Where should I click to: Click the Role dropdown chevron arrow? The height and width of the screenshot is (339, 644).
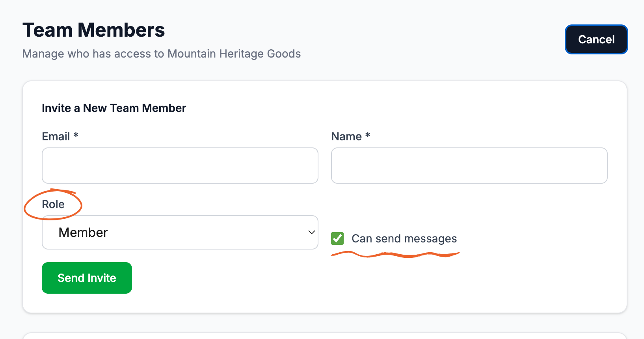pos(311,232)
